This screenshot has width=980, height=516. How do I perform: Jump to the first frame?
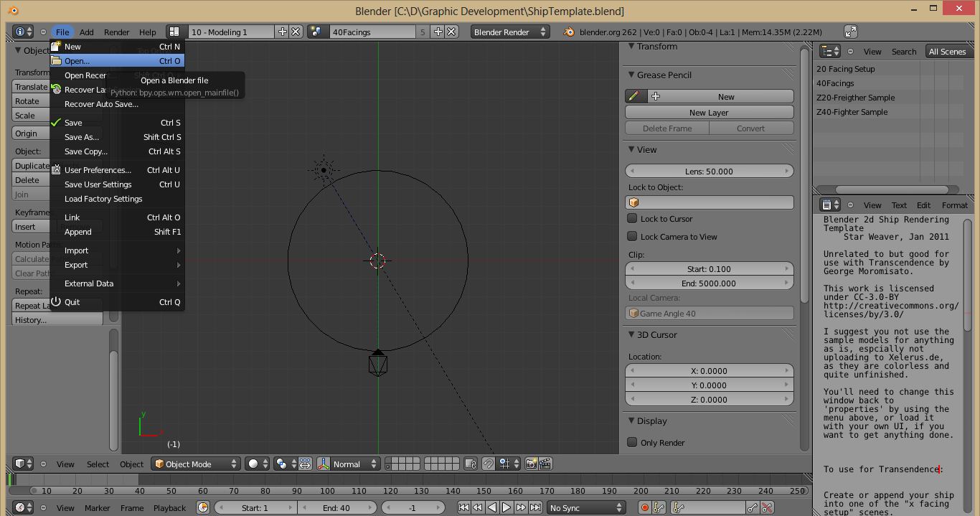(464, 507)
